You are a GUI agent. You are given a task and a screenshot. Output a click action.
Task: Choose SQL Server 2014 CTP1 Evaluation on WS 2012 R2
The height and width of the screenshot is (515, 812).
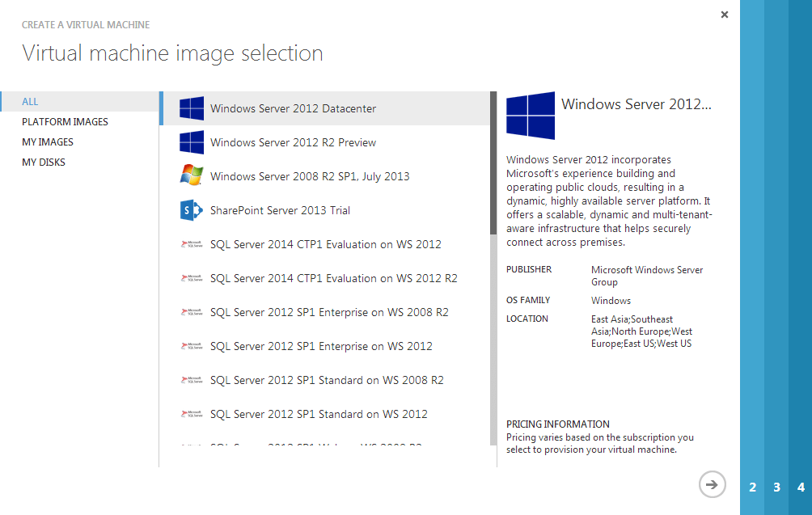(324, 278)
